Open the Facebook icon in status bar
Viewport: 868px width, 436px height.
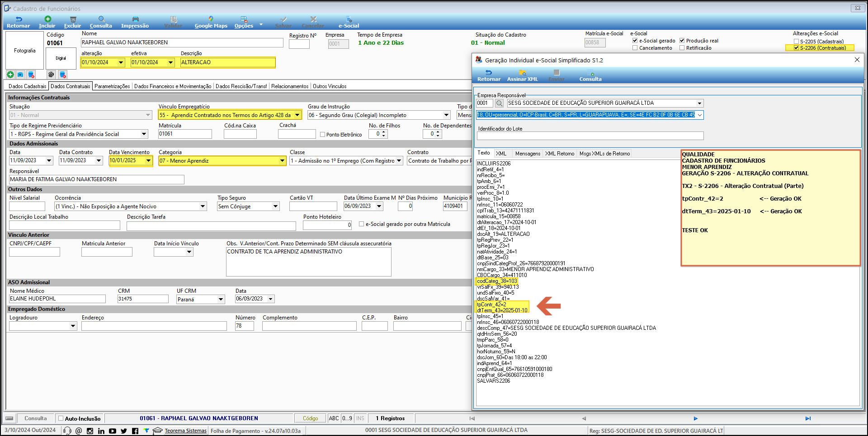(x=135, y=431)
